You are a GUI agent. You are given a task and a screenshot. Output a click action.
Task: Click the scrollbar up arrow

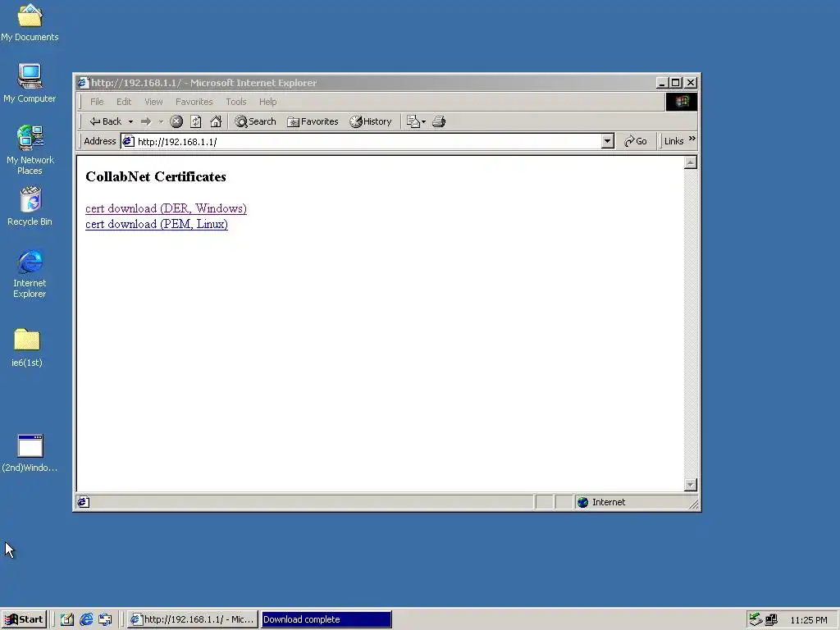click(691, 163)
